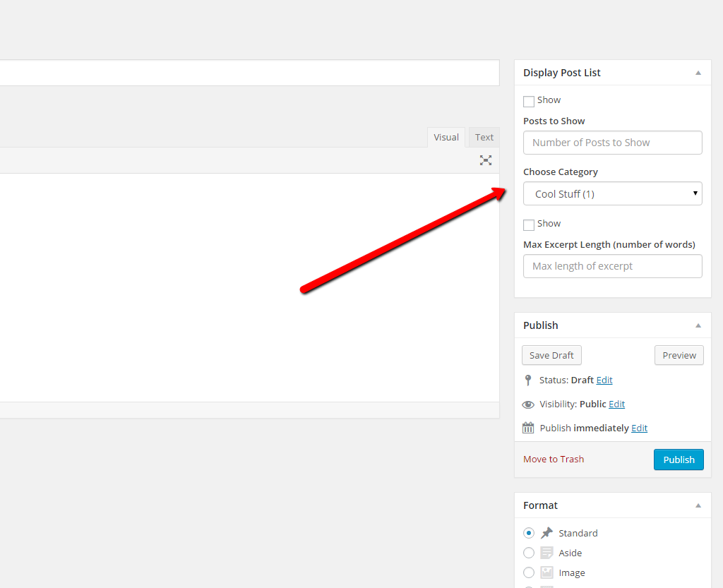
Task: Enable the Show checkbox above Posts to Show
Action: 529,101
